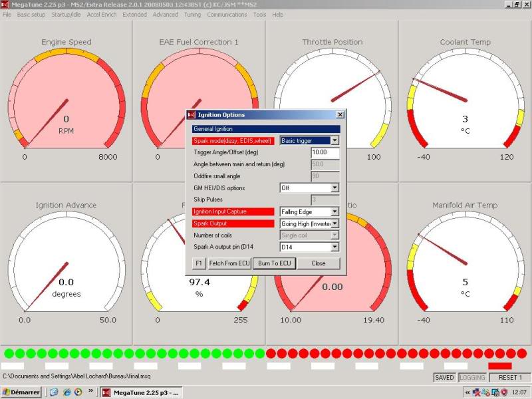This screenshot has width=532, height=399.
Task: Click the Engine Speed gauge
Action: tap(66, 98)
